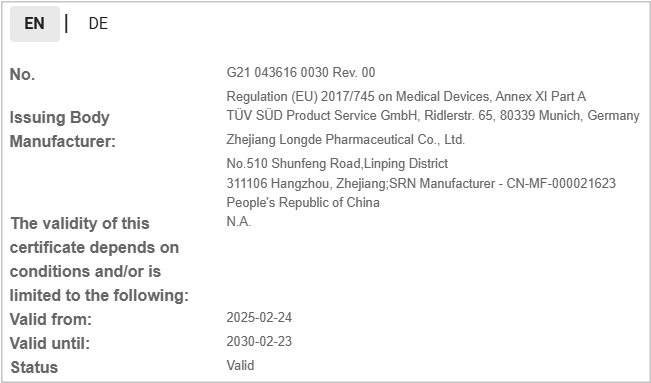This screenshot has width=651, height=383.
Task: Select the N.A. conditions value
Action: point(239,222)
